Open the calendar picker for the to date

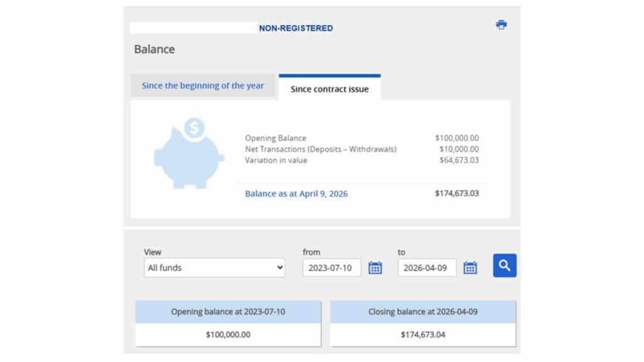click(x=470, y=268)
